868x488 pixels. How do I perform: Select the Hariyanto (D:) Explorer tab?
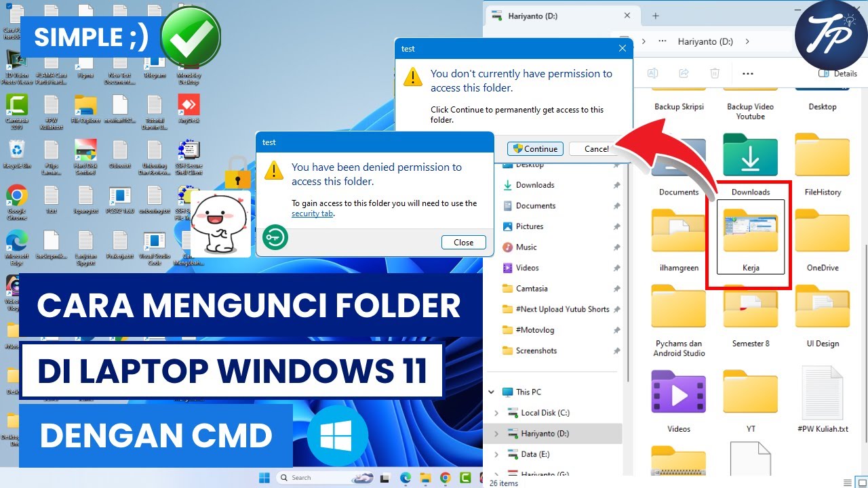560,16
